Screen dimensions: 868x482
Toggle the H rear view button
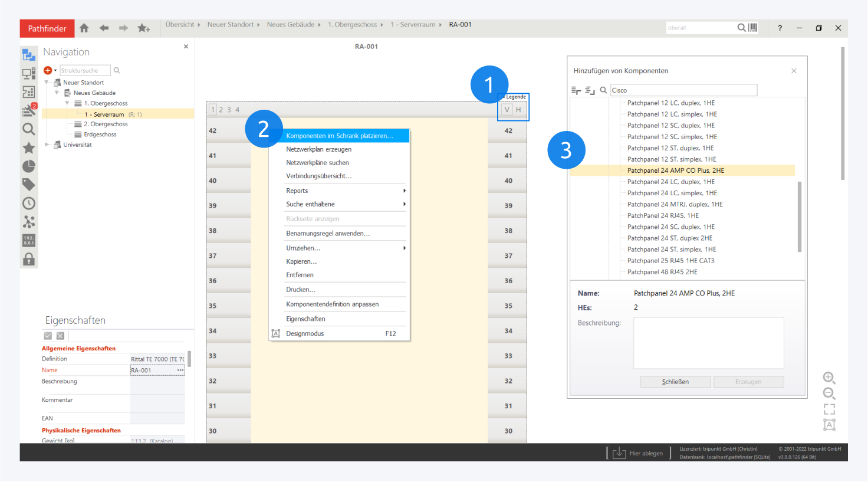pos(518,110)
